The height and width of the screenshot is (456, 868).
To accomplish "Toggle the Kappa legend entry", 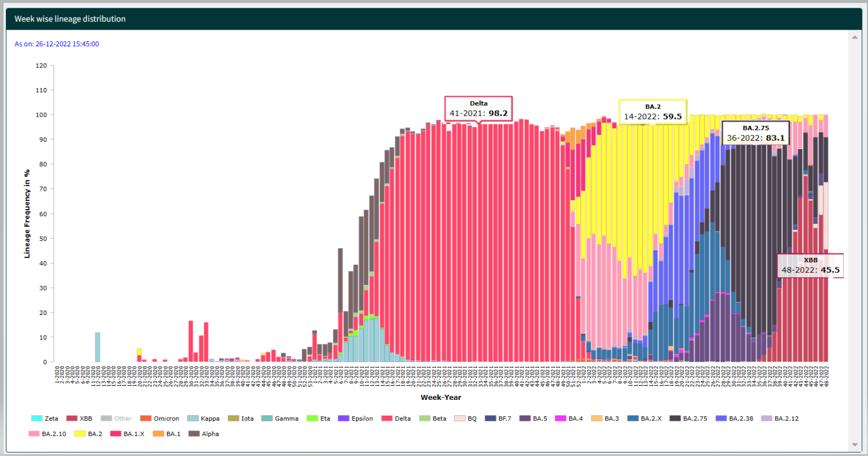I will tap(203, 418).
